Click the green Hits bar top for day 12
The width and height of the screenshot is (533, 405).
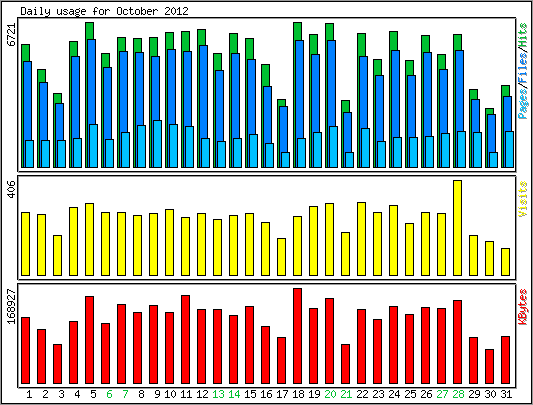(202, 37)
